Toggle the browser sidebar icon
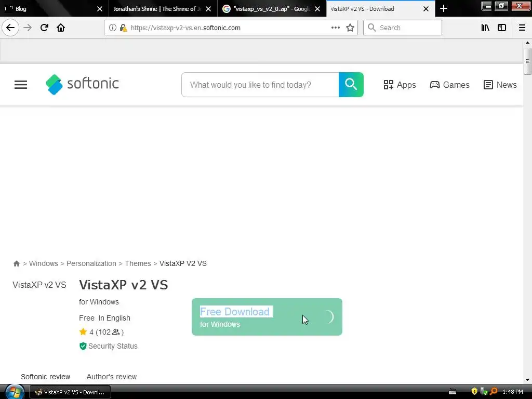532x399 pixels. pos(502,28)
